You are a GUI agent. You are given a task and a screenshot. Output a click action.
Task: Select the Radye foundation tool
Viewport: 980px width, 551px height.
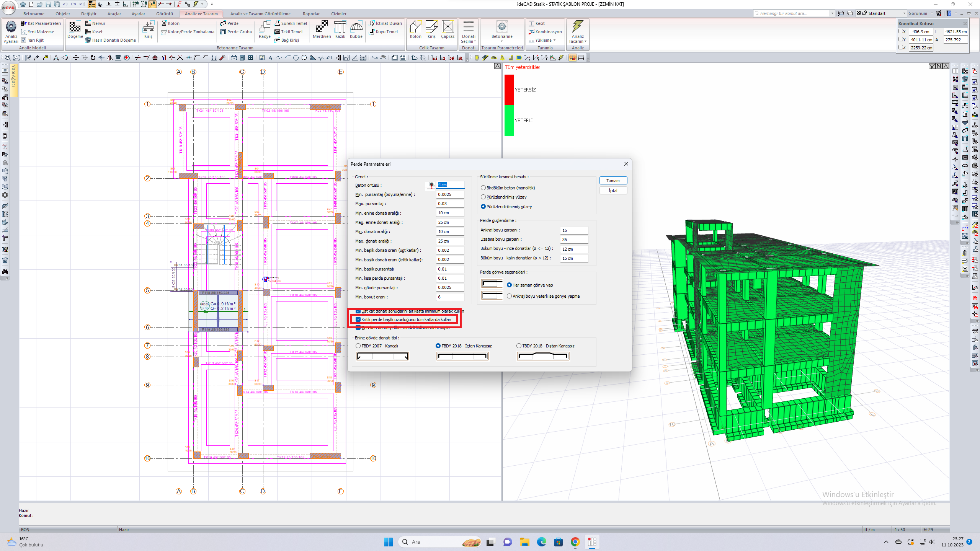click(265, 30)
